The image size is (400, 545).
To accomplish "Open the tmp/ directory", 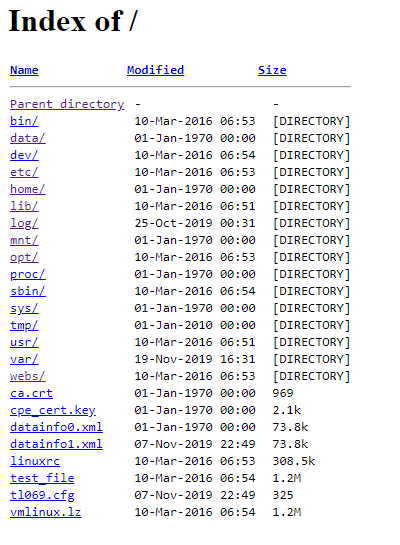I will click(24, 326).
